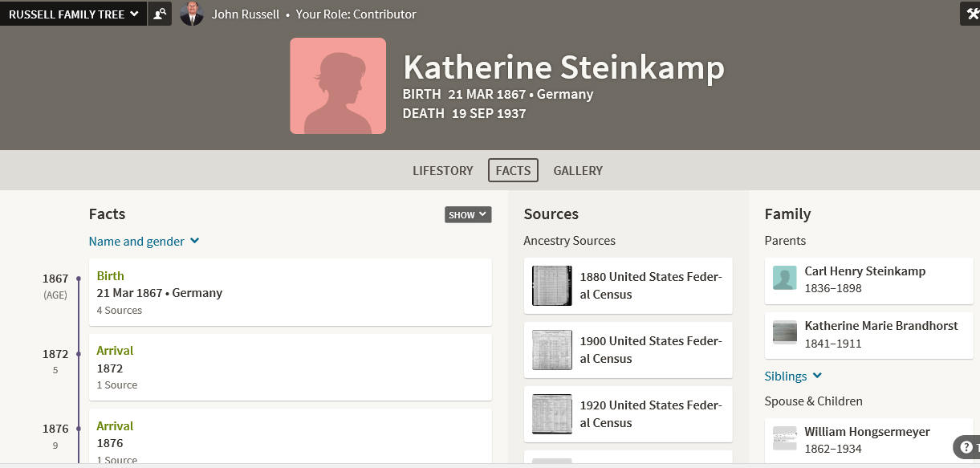Open 1920 United States Federal Census image
Viewport: 980px width, 468px height.
click(x=552, y=414)
